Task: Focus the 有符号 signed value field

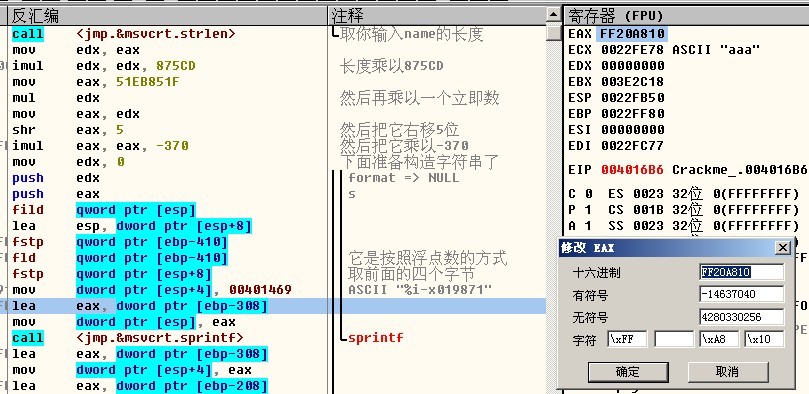Action: (742, 294)
